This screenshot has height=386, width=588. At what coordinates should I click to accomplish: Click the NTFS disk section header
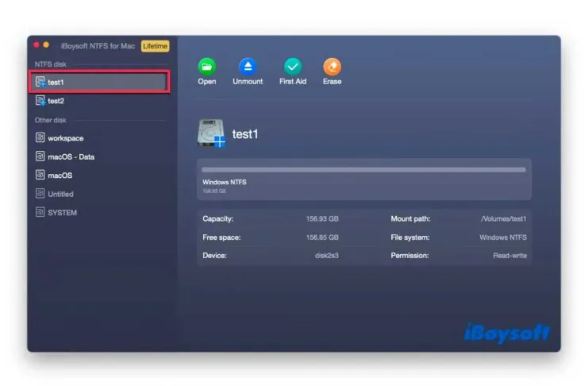(51, 64)
